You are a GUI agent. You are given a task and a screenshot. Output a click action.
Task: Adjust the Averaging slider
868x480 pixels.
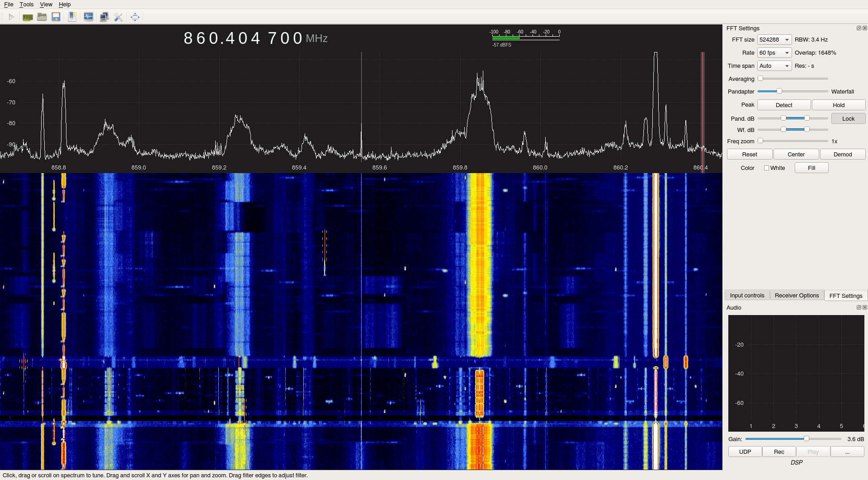[793, 79]
